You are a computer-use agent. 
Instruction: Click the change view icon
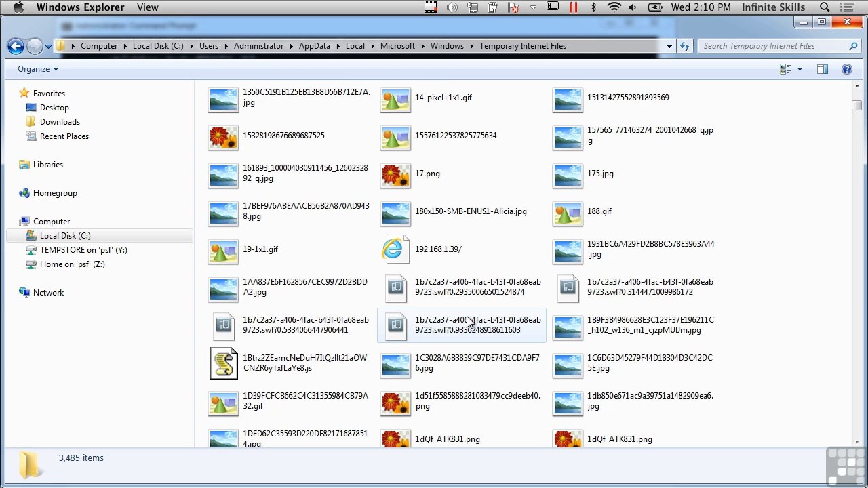pyautogui.click(x=785, y=69)
